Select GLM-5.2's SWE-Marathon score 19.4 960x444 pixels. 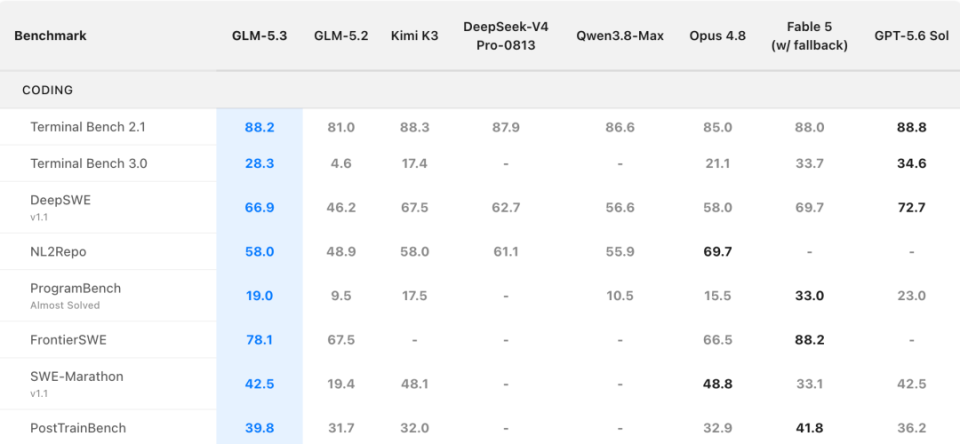coord(341,384)
